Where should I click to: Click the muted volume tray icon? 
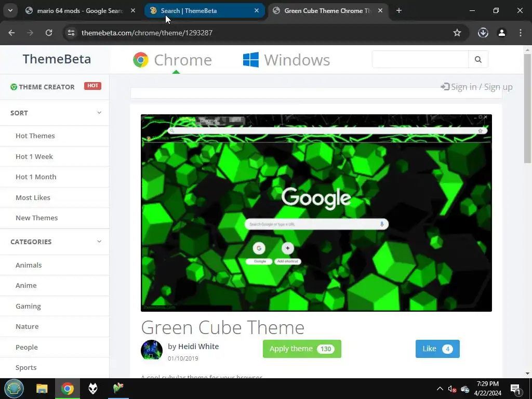pyautogui.click(x=452, y=389)
